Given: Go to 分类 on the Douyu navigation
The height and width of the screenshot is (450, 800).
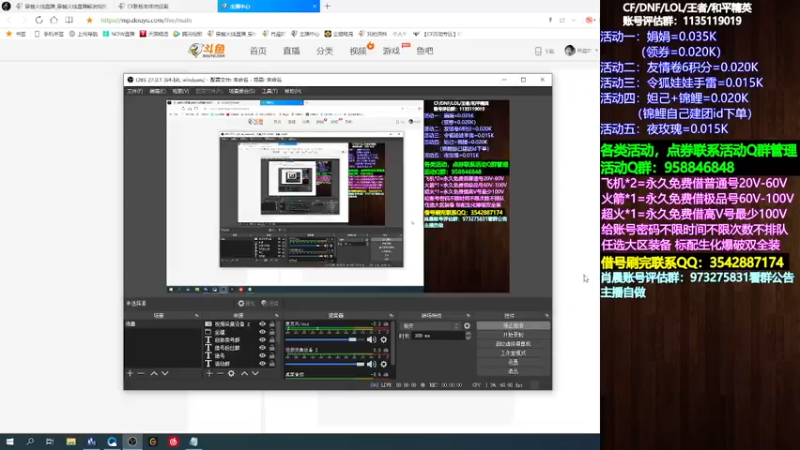Looking at the screenshot, I should click(324, 51).
